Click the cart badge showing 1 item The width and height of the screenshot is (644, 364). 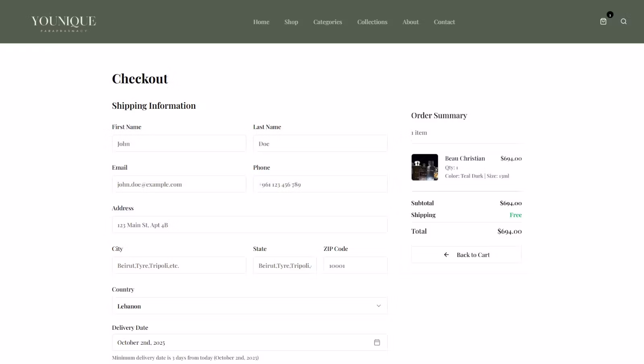point(610,14)
